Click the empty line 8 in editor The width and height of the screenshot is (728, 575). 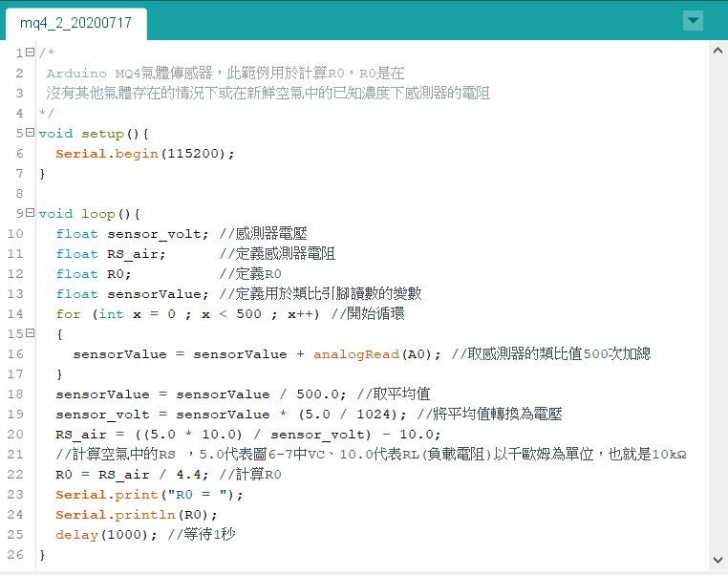(372, 194)
